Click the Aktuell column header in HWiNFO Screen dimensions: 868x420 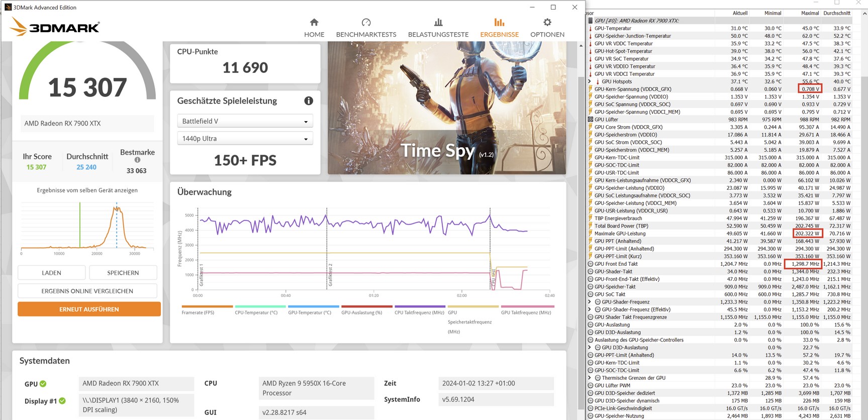tap(740, 13)
